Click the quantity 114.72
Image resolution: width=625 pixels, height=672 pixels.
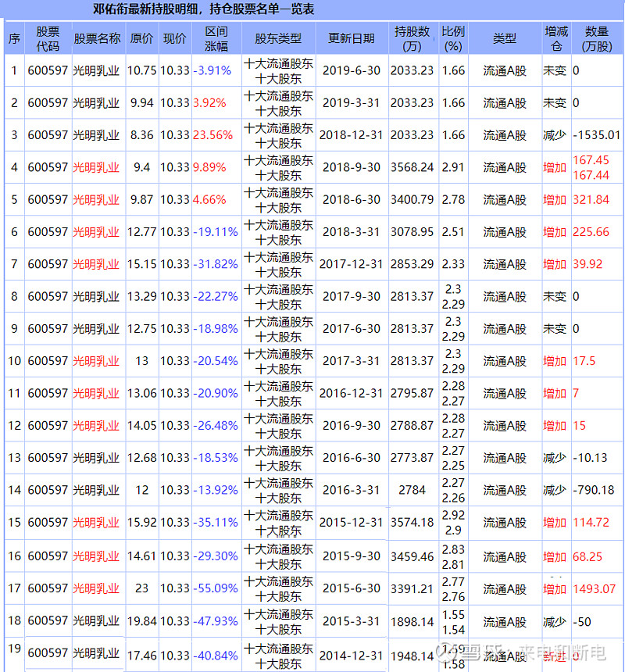tap(591, 523)
